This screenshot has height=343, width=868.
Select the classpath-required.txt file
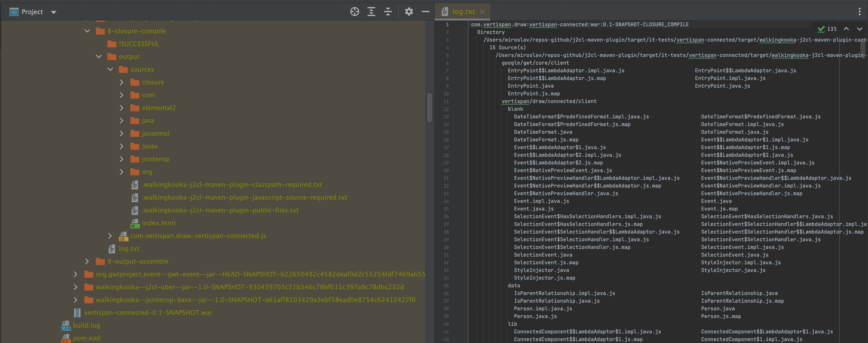coord(232,185)
